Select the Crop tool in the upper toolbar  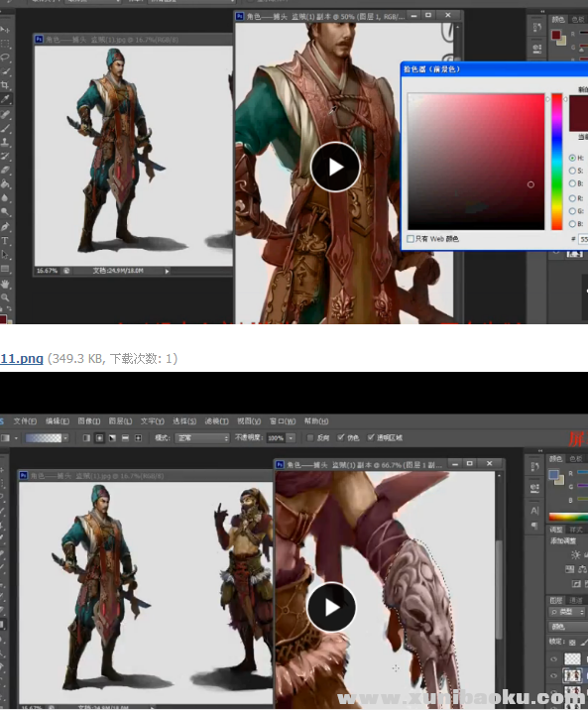point(5,84)
